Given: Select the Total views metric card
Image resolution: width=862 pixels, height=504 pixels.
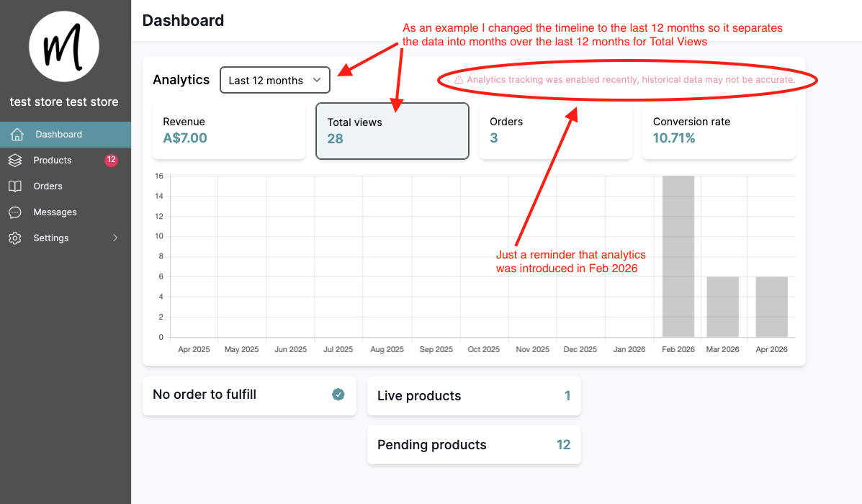Looking at the screenshot, I should (x=392, y=131).
